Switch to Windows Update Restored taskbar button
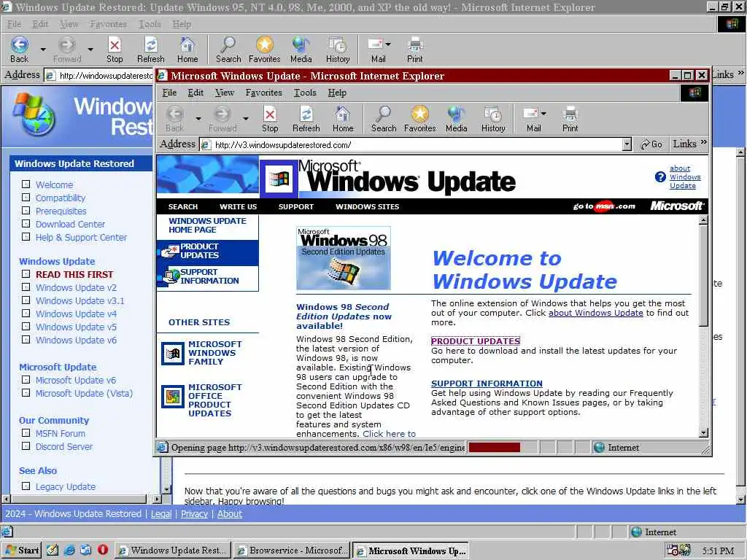Viewport: 747px width, 560px height. [173, 551]
